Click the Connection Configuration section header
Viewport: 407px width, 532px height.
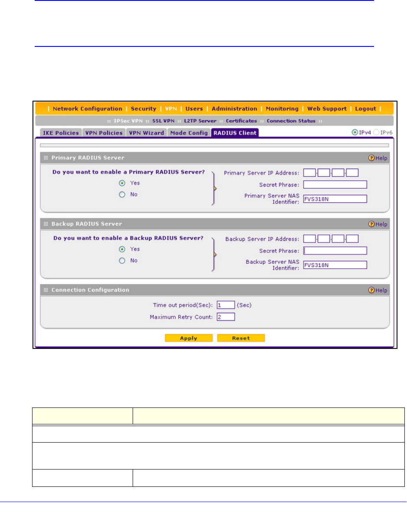(x=214, y=290)
